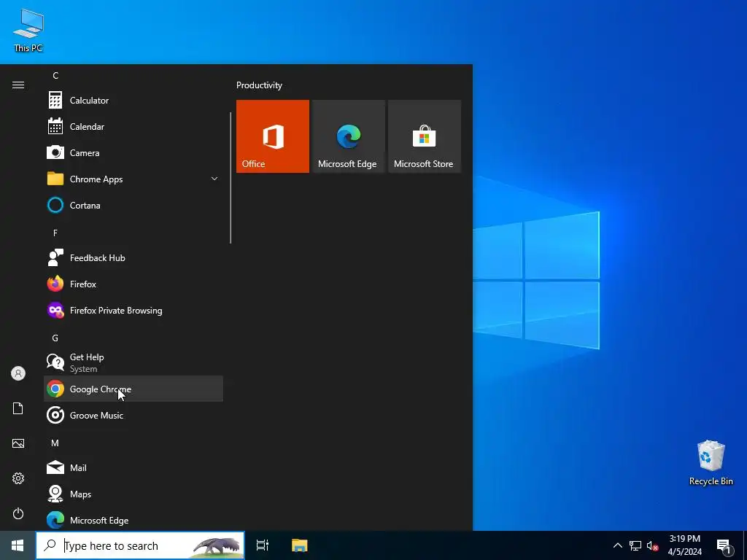
Task: Open File Explorer from taskbar
Action: tap(300, 545)
